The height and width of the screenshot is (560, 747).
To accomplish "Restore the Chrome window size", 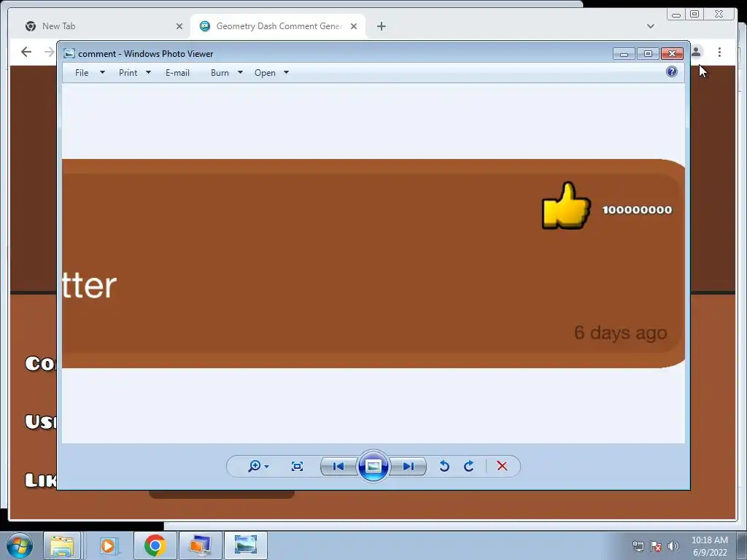I will 694,15.
